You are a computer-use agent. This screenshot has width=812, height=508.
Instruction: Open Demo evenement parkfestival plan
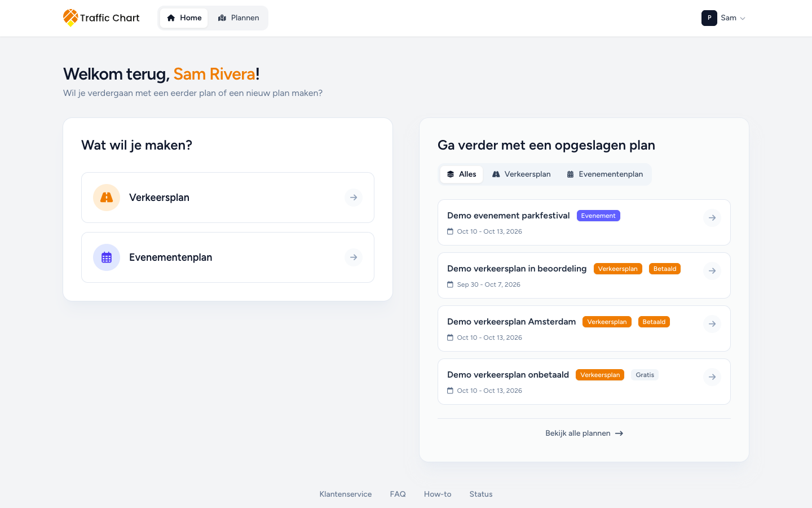(x=584, y=222)
